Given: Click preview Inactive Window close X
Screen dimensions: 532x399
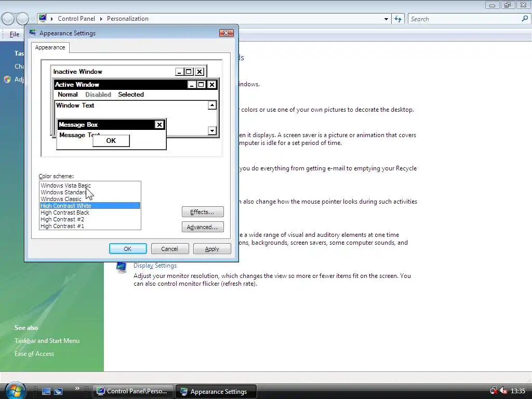Looking at the screenshot, I should 199,72.
